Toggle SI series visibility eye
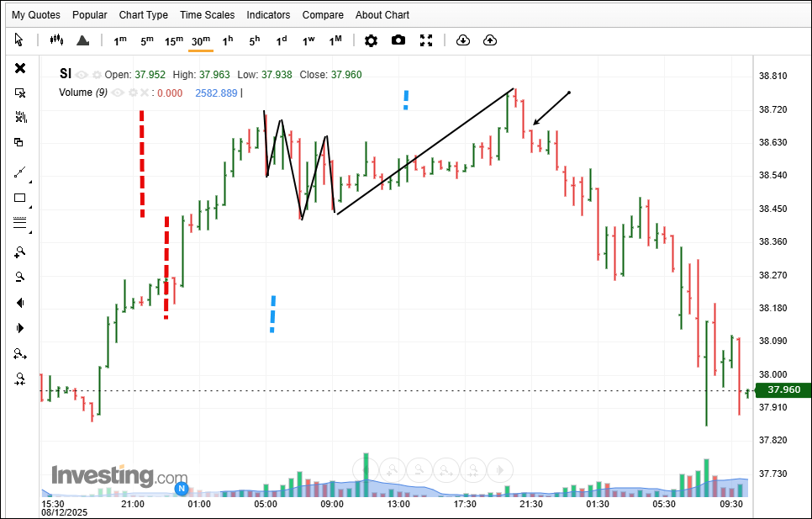Screen dimensions: 812x519 point(82,75)
